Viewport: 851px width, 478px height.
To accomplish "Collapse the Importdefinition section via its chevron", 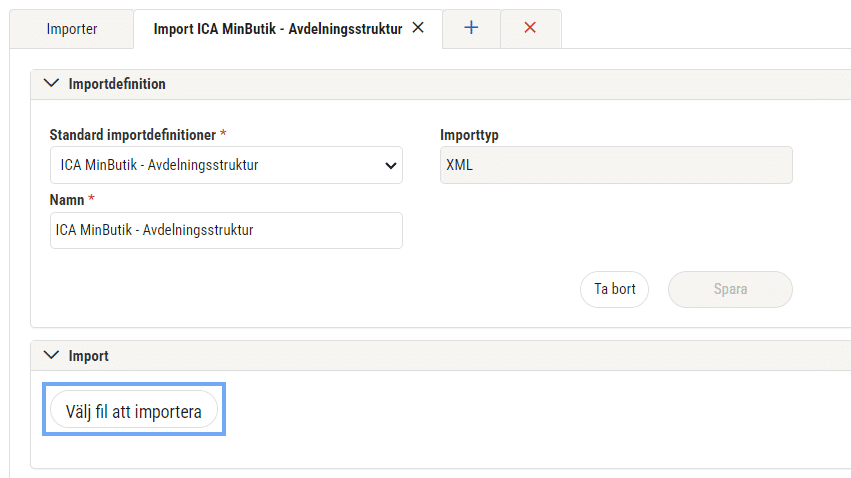I will click(51, 84).
